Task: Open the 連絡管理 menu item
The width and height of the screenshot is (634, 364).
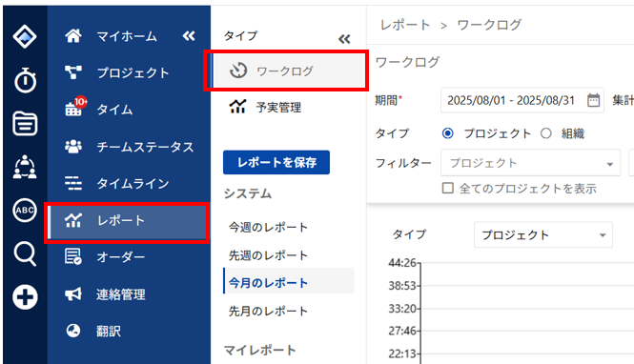Action: coord(120,294)
